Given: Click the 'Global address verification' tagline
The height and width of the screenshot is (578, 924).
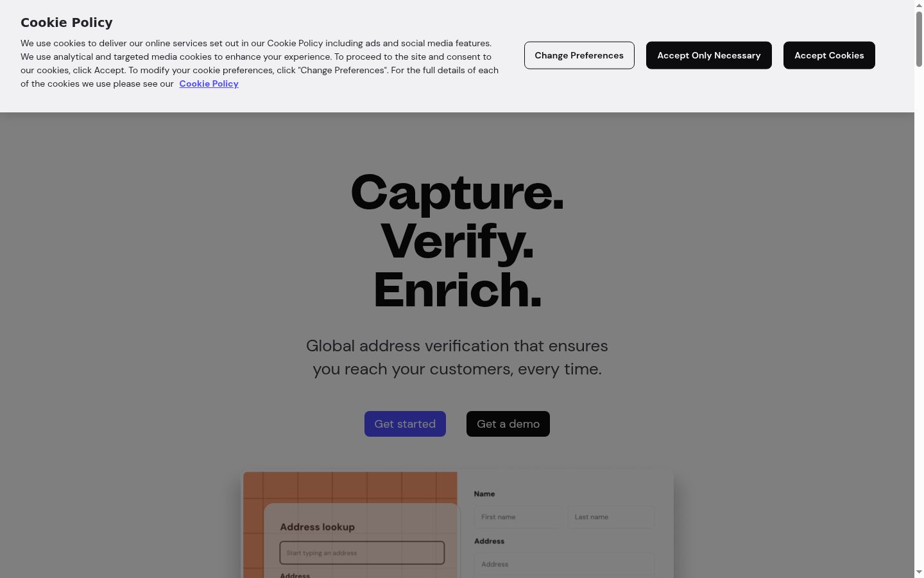Looking at the screenshot, I should click(x=457, y=357).
